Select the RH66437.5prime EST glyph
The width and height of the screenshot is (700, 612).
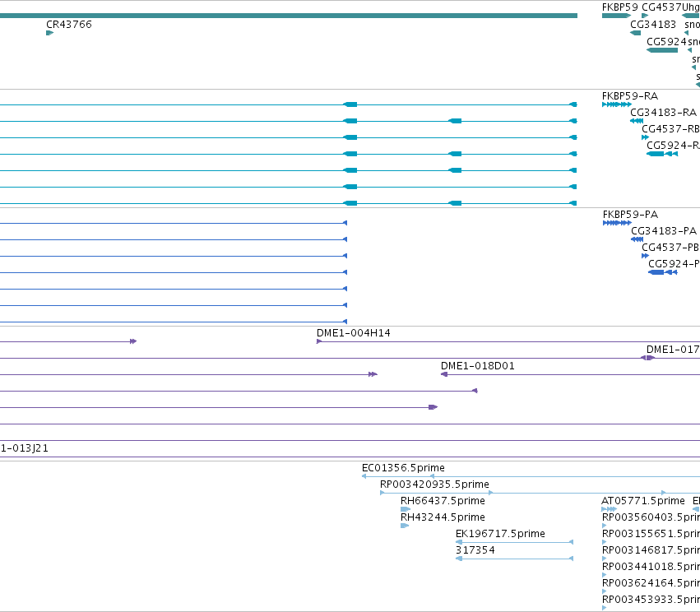pos(406,509)
